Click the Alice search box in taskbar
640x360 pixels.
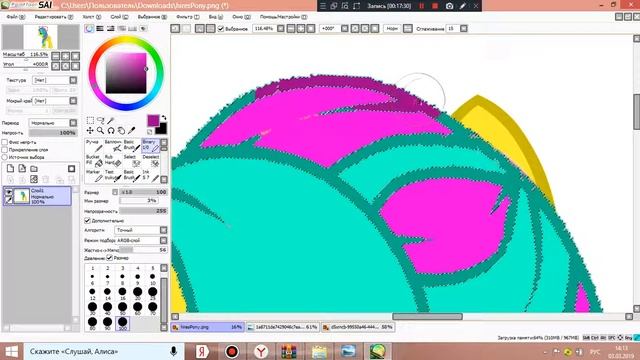(104, 351)
